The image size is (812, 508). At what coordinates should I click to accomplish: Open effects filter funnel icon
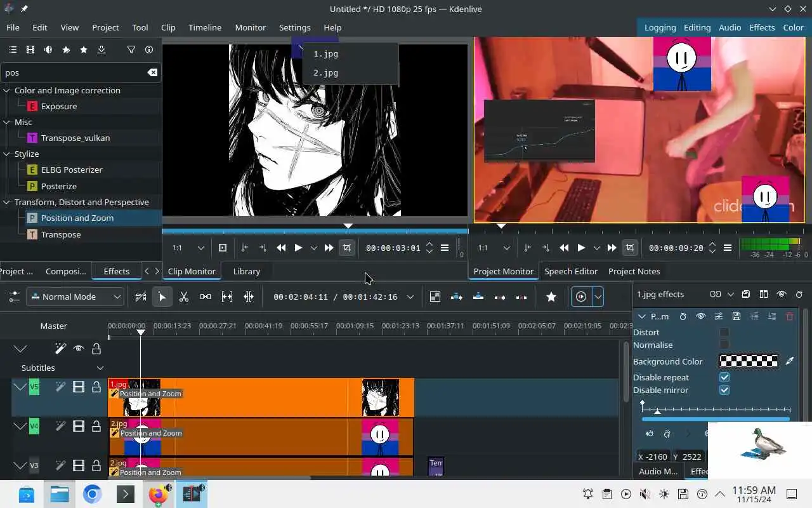coord(131,50)
